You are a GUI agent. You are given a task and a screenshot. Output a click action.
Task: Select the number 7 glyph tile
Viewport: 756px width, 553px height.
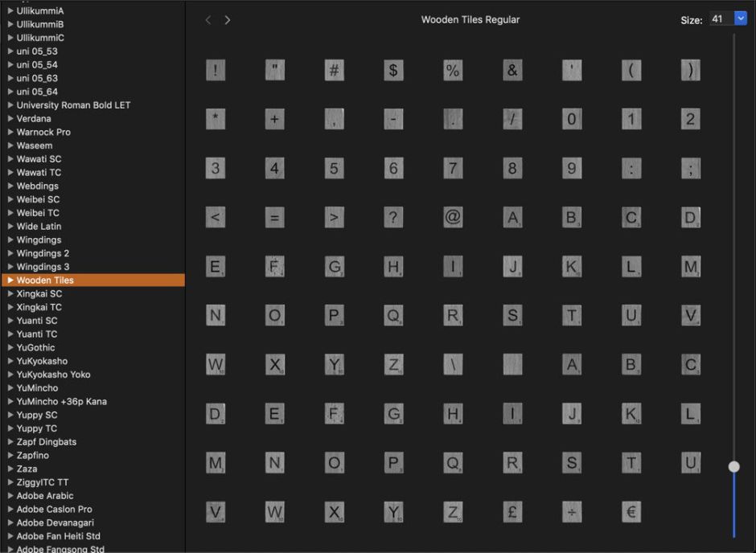(453, 169)
